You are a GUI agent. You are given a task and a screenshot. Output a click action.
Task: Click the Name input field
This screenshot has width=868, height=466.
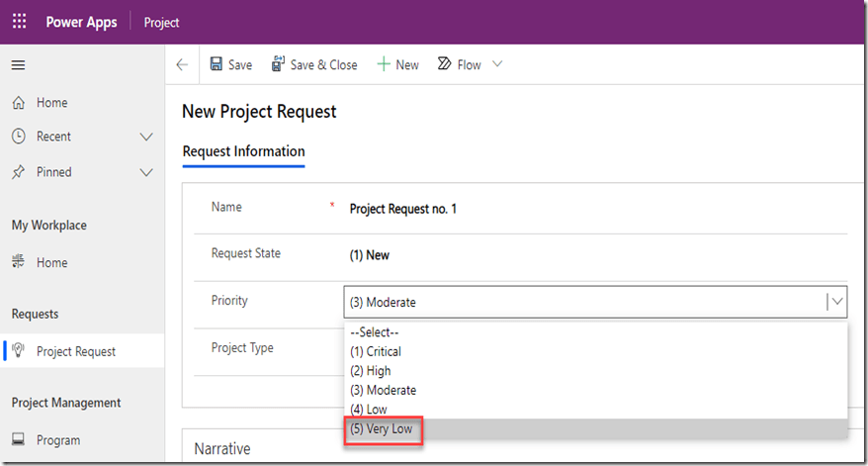(593, 209)
